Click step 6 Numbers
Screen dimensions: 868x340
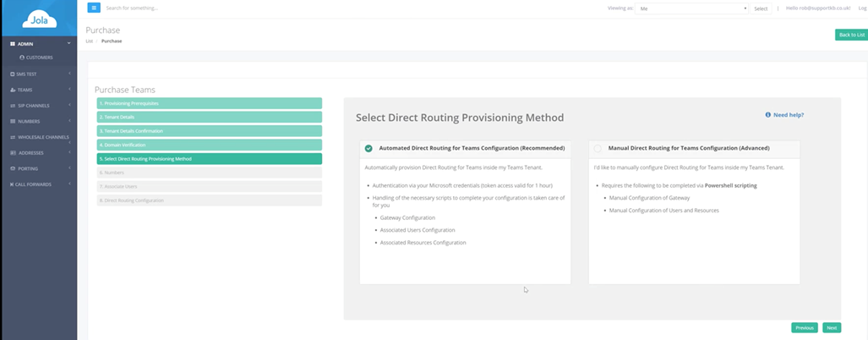(x=210, y=173)
